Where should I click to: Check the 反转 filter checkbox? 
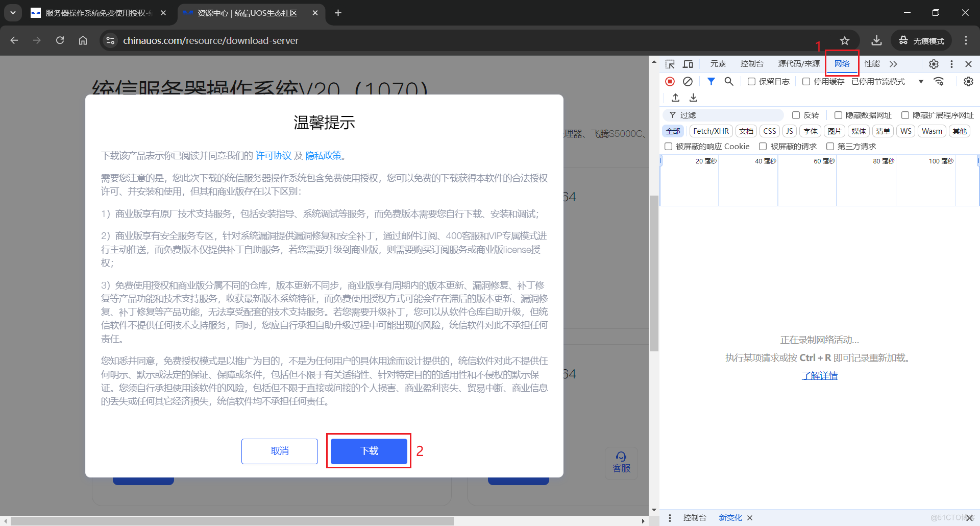[x=796, y=115]
